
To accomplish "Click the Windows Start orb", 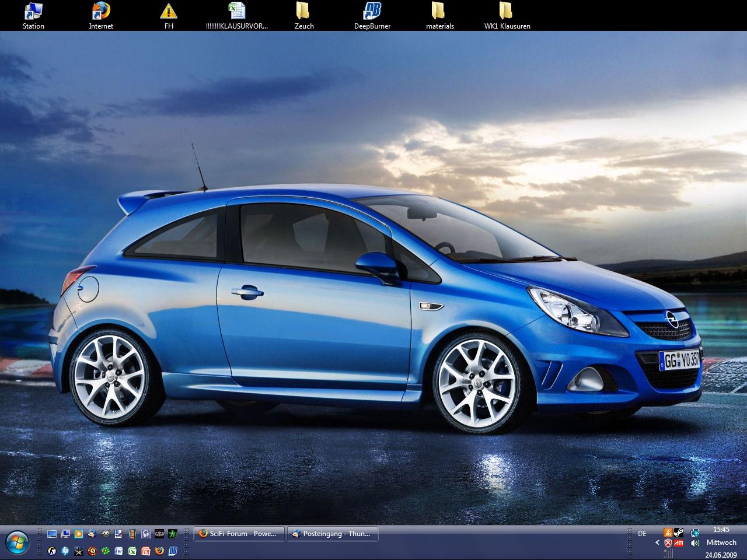I will coord(18,542).
